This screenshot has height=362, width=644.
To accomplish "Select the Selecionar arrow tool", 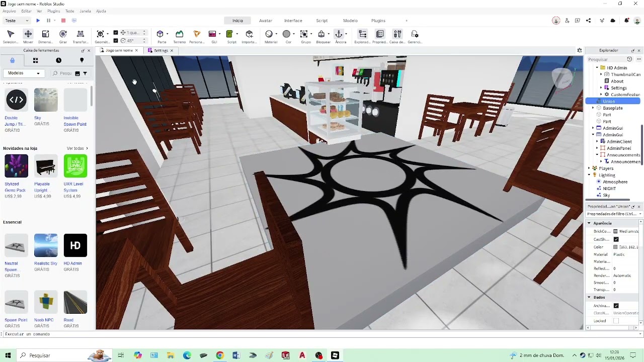I will pos(11,37).
